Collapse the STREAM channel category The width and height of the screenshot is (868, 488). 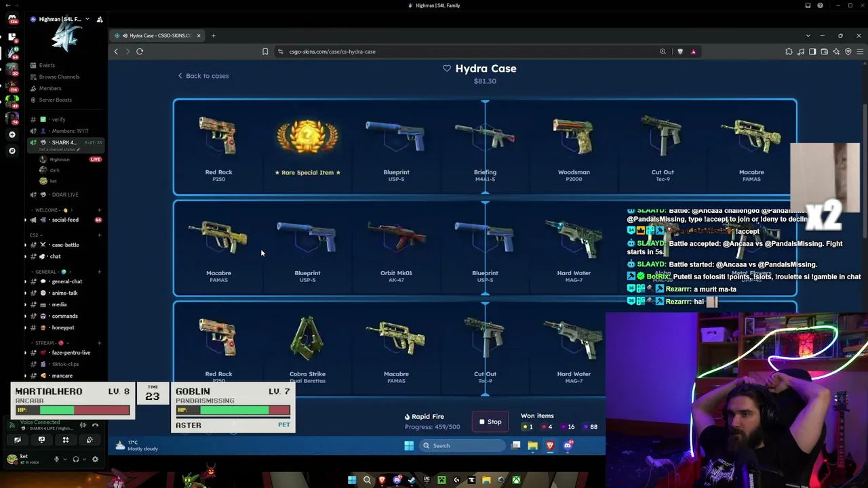[x=50, y=343]
